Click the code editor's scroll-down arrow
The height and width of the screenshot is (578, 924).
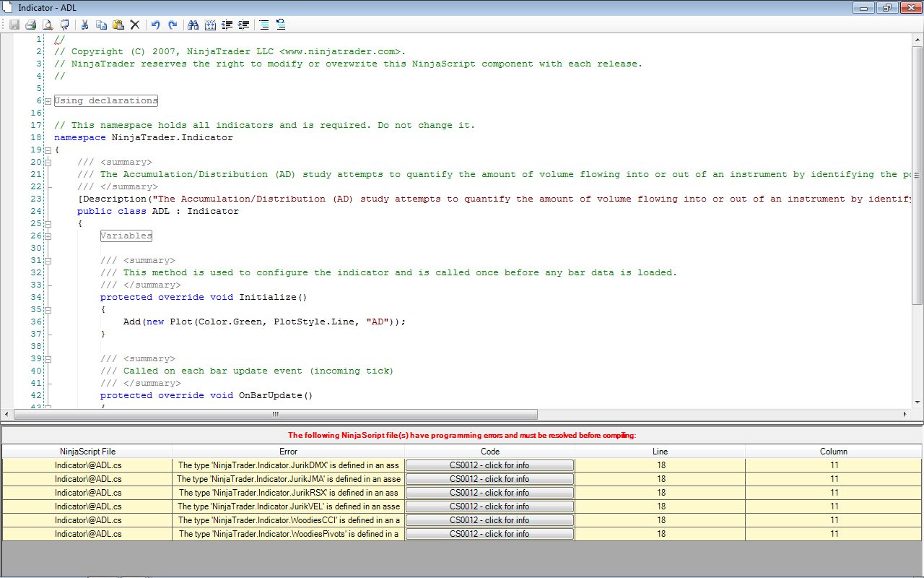coord(918,403)
